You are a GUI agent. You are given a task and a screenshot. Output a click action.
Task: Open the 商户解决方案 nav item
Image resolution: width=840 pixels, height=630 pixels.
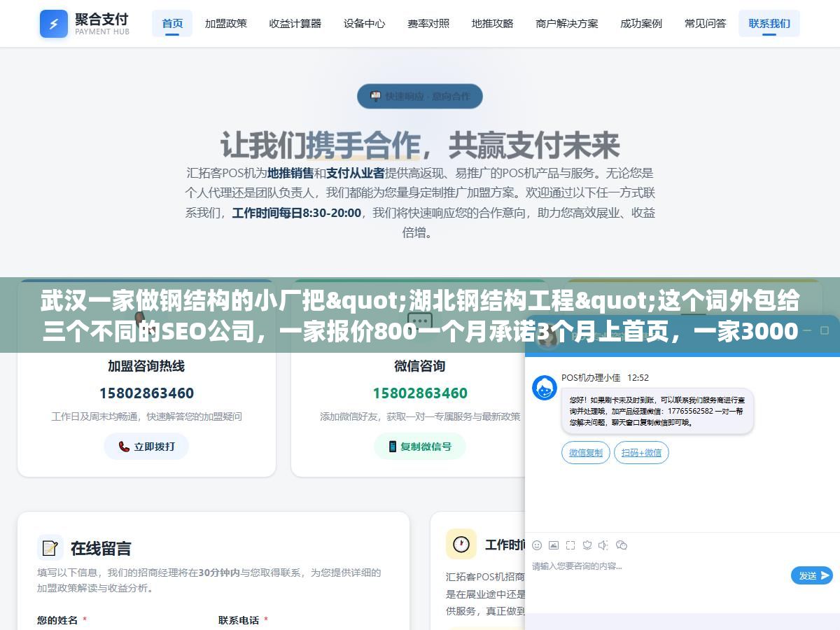(567, 23)
